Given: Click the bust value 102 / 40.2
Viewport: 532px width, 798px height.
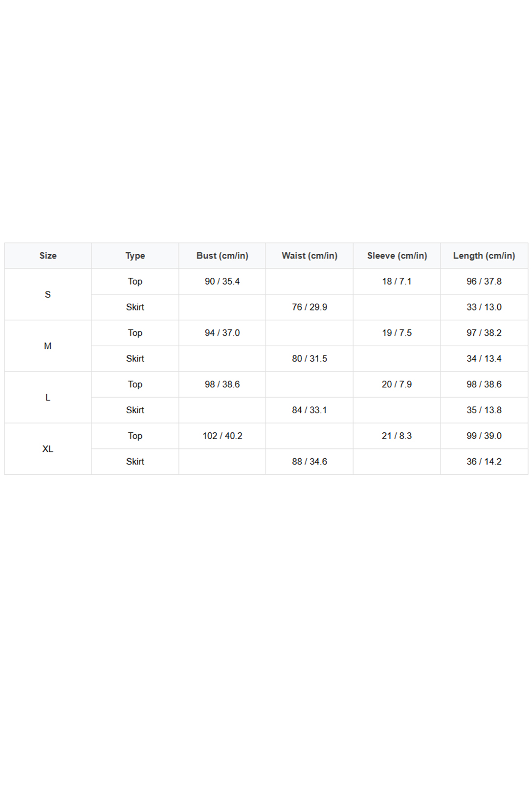Looking at the screenshot, I should [x=222, y=436].
